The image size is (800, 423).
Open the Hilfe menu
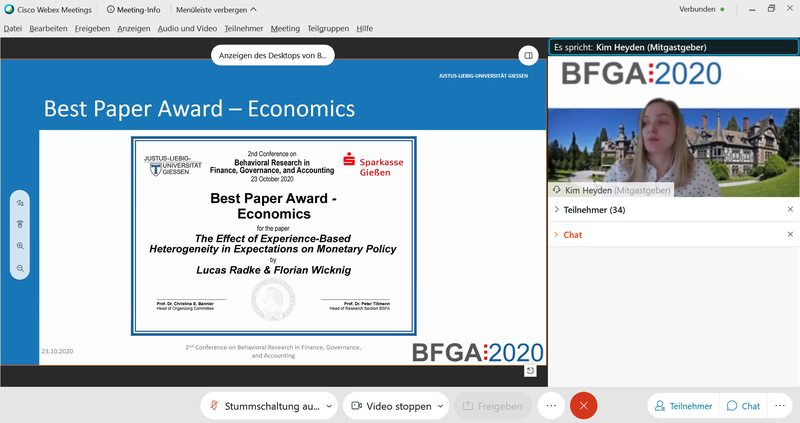click(x=364, y=29)
